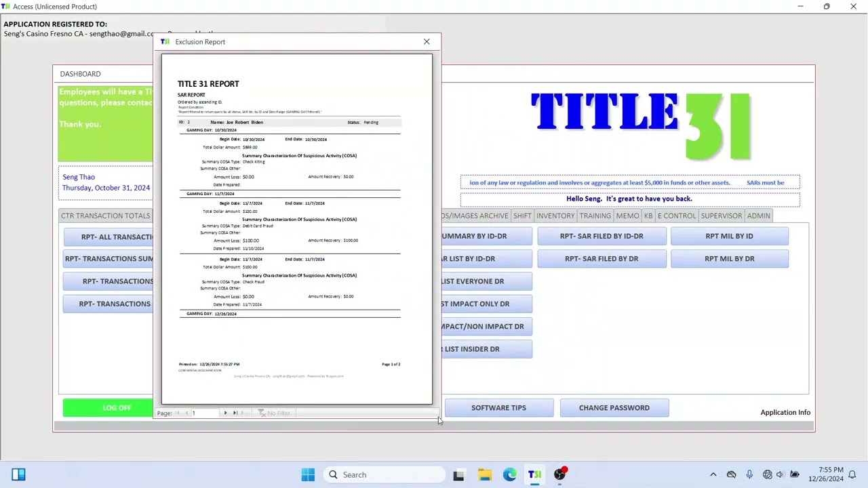Switch to the TRAINING tab

point(595,216)
